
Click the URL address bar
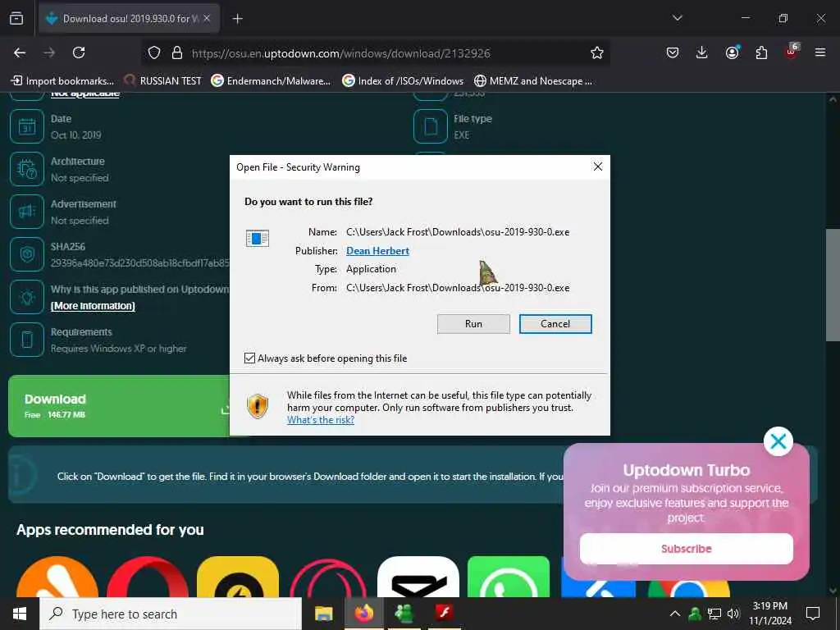[x=375, y=52]
